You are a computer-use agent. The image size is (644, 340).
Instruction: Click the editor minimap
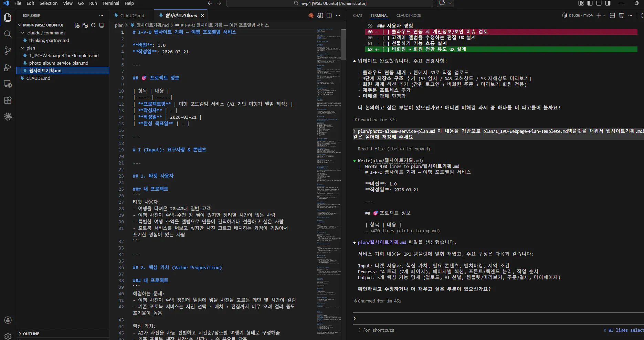pyautogui.click(x=328, y=182)
